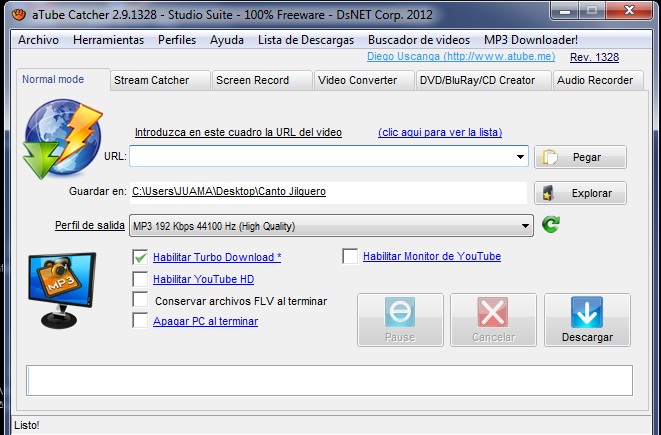Open the Screen Record tab
The height and width of the screenshot is (435, 661).
[x=260, y=80]
